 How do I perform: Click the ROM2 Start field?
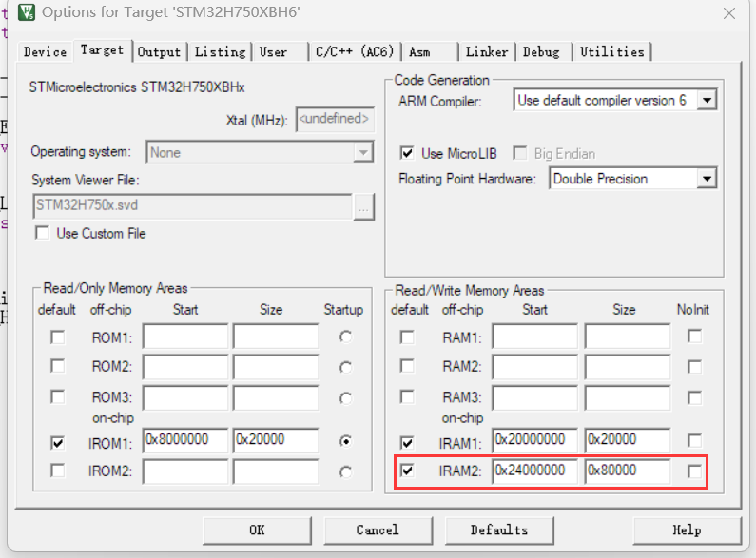pos(185,367)
